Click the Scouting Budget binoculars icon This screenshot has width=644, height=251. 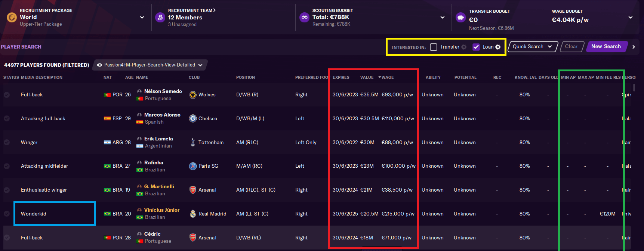[x=305, y=17]
